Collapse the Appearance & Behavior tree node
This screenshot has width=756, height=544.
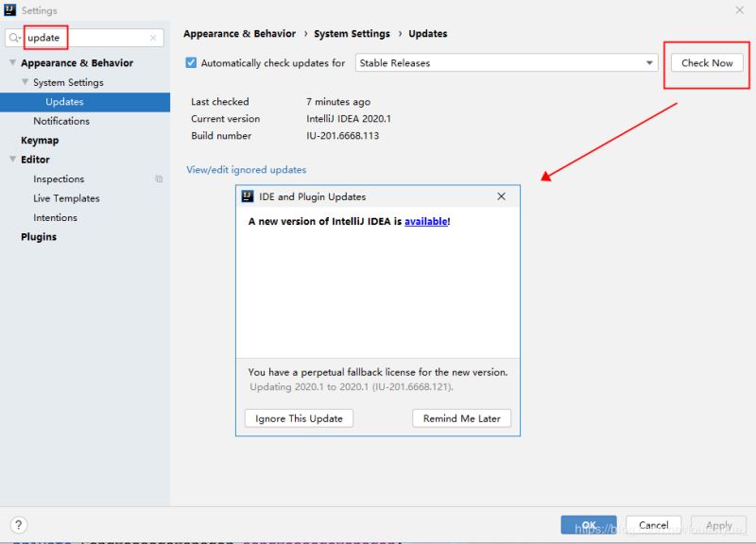pos(13,62)
